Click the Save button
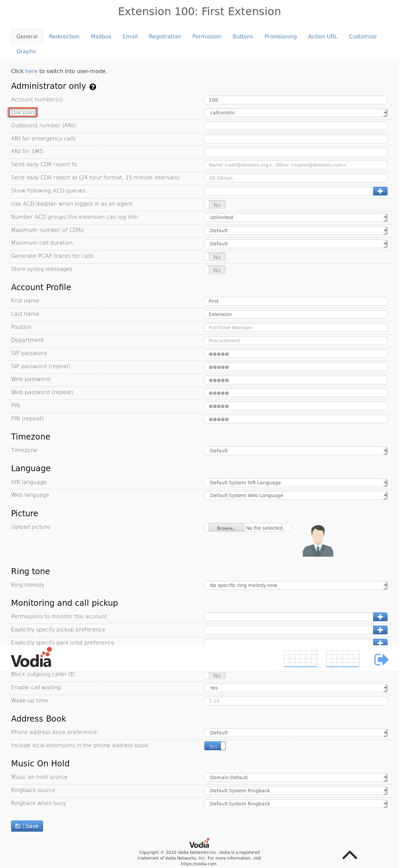The height and width of the screenshot is (868, 399). coord(27,826)
